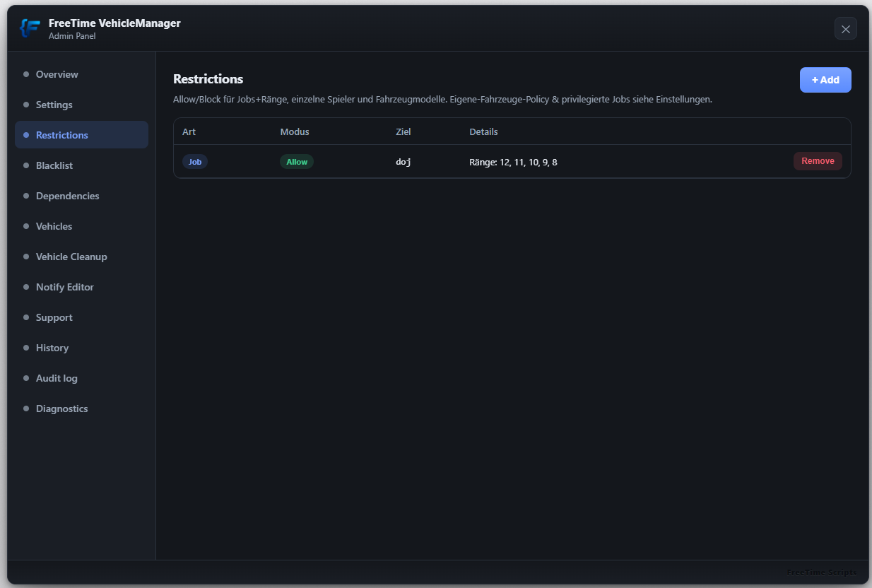This screenshot has height=588, width=872.
Task: Add a new restriction
Action: click(825, 80)
